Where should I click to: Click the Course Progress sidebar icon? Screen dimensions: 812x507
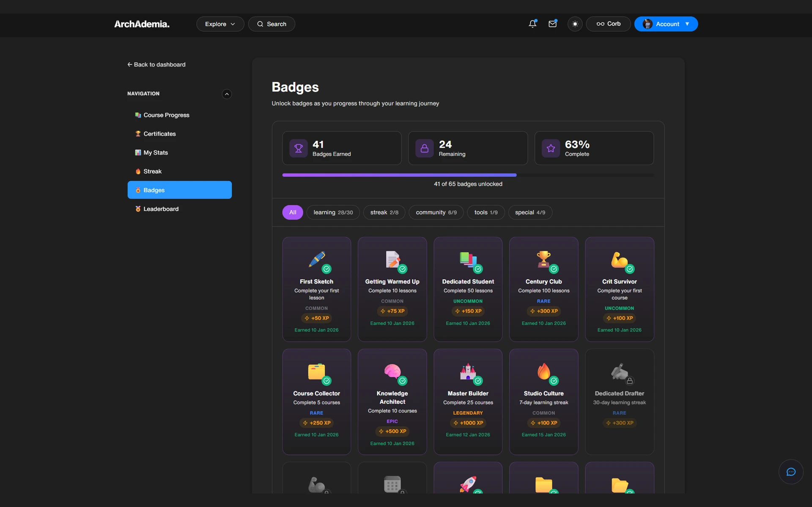(137, 115)
